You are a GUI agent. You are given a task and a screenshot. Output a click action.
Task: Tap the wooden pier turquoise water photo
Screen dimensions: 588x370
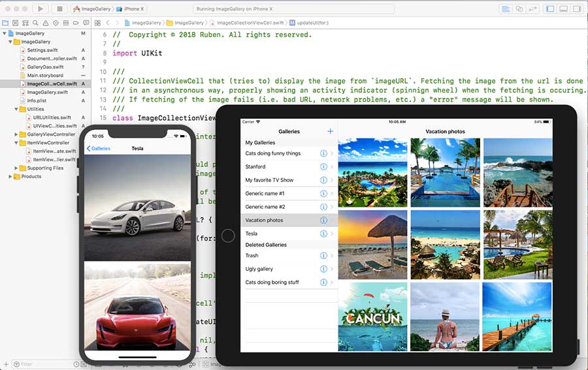pos(517,317)
